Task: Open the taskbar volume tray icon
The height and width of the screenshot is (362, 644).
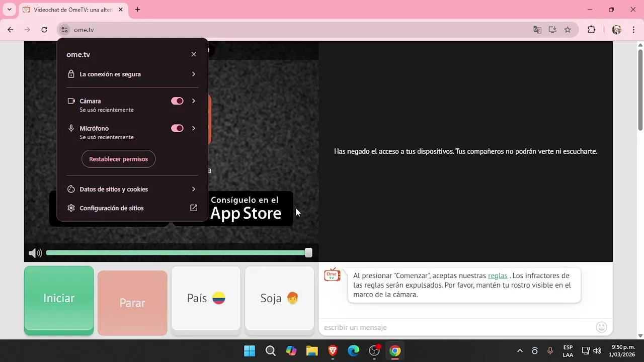Action: (x=597, y=351)
